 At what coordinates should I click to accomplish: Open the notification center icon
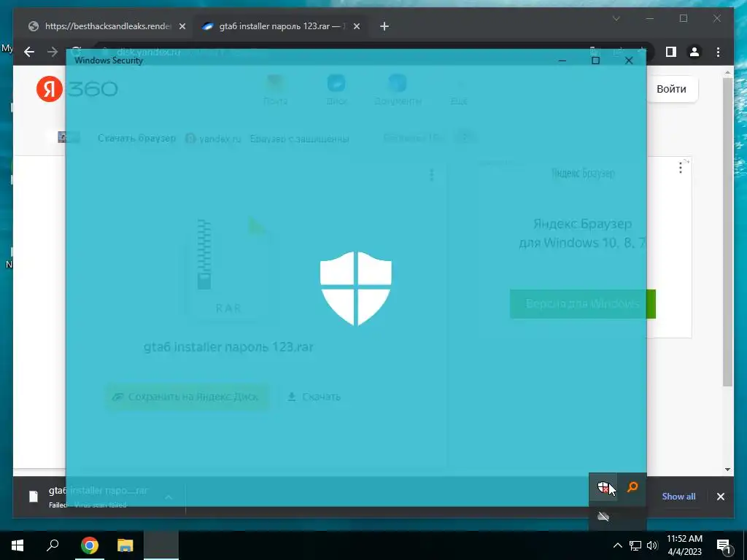tap(724, 546)
